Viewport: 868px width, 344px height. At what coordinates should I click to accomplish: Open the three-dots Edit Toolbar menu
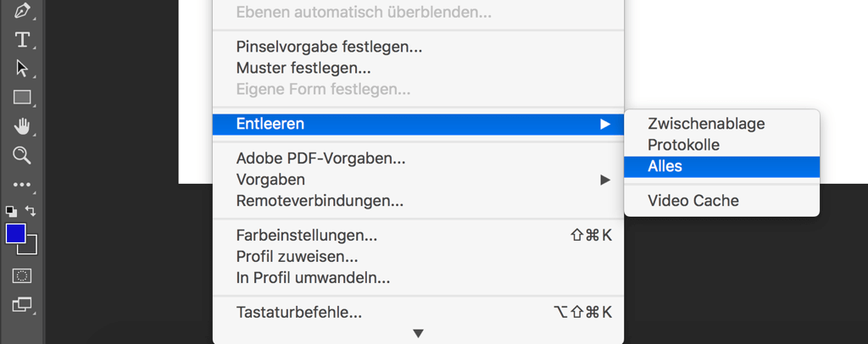pyautogui.click(x=22, y=185)
